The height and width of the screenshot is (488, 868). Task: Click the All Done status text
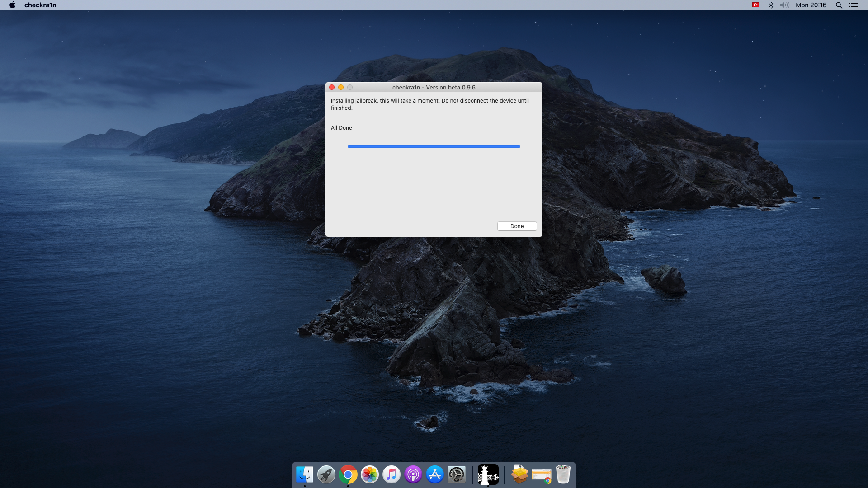(x=341, y=128)
